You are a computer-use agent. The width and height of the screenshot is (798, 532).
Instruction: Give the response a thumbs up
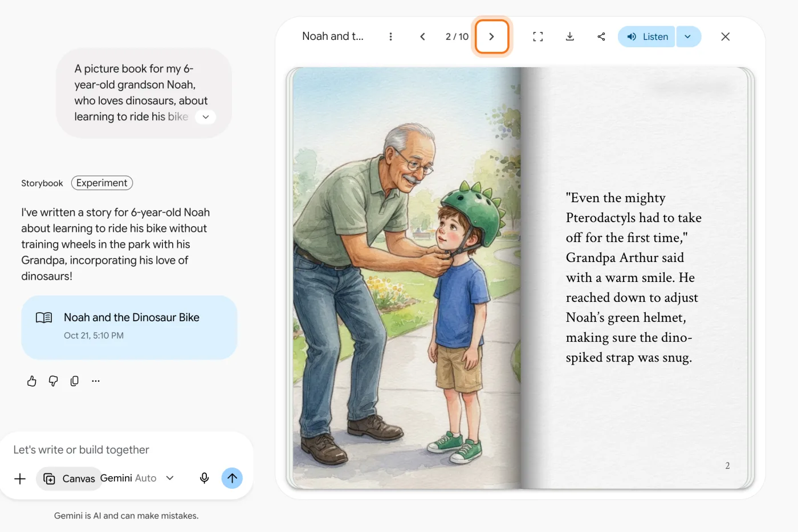point(32,381)
